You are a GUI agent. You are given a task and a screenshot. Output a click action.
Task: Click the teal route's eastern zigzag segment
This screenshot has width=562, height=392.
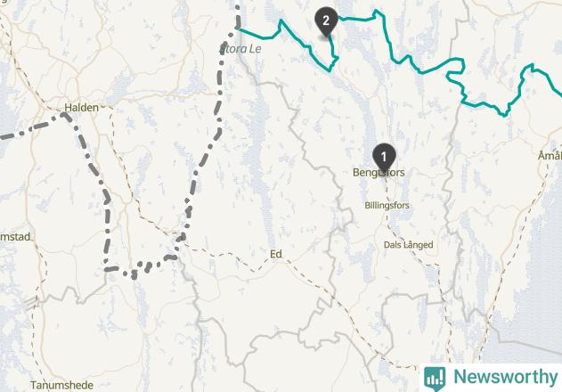[x=484, y=104]
